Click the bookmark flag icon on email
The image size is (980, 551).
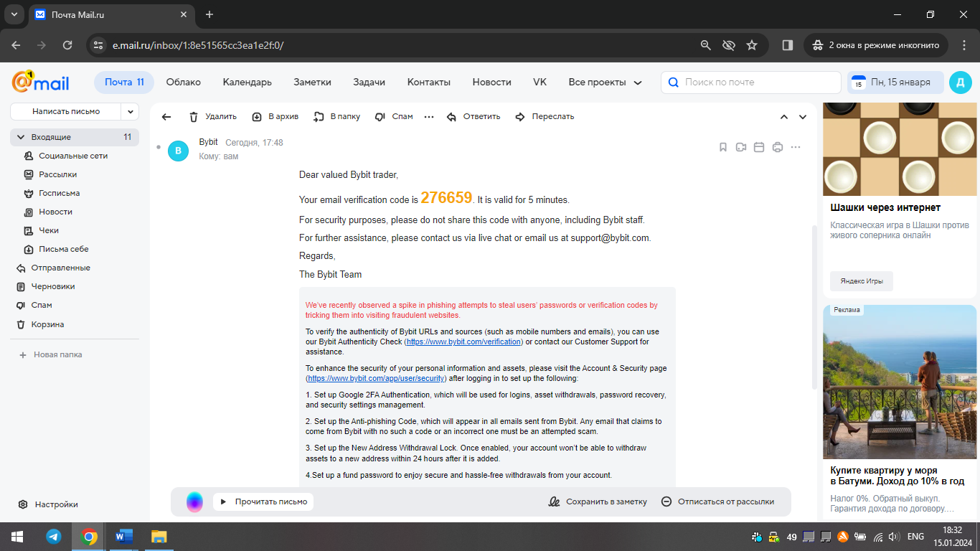pyautogui.click(x=723, y=147)
